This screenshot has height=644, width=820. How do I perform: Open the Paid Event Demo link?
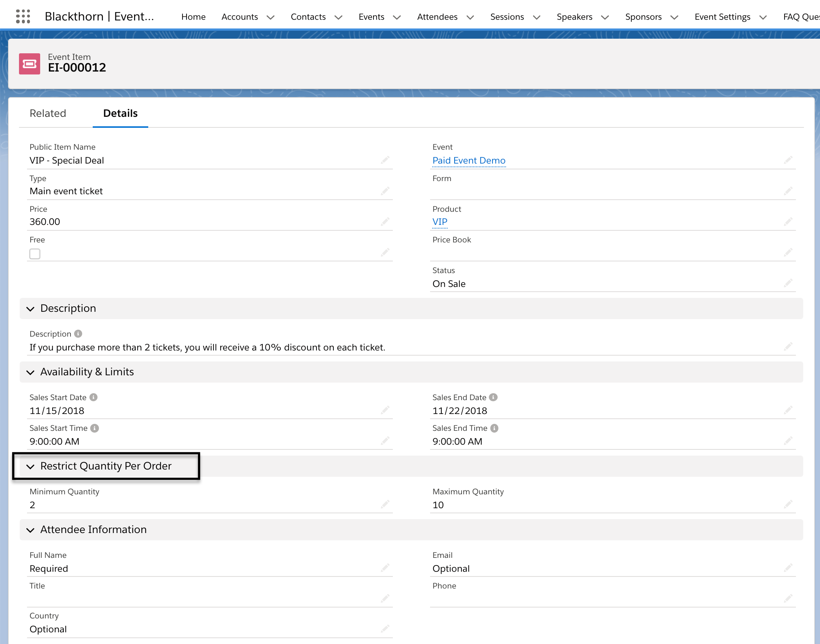pyautogui.click(x=469, y=160)
